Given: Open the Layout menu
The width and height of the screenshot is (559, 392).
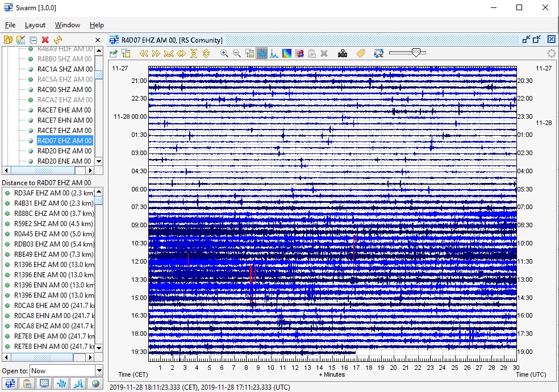Looking at the screenshot, I should 35,25.
